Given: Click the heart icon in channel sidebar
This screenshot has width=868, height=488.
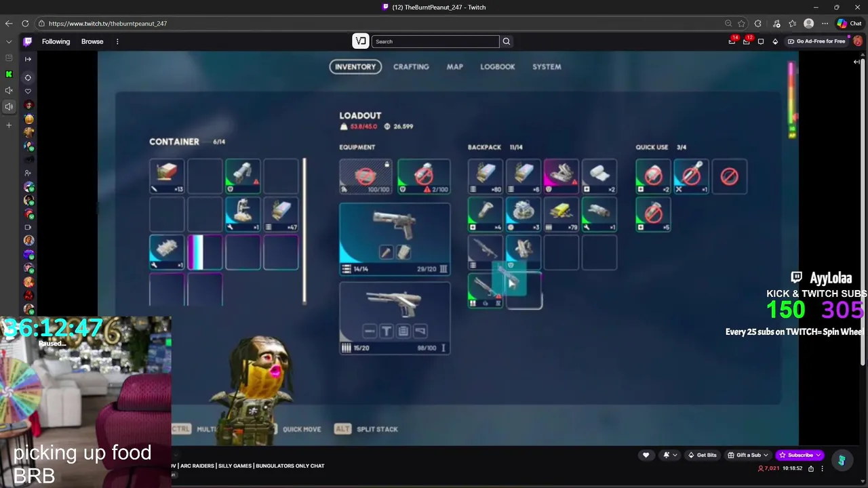Looking at the screenshot, I should point(28,91).
